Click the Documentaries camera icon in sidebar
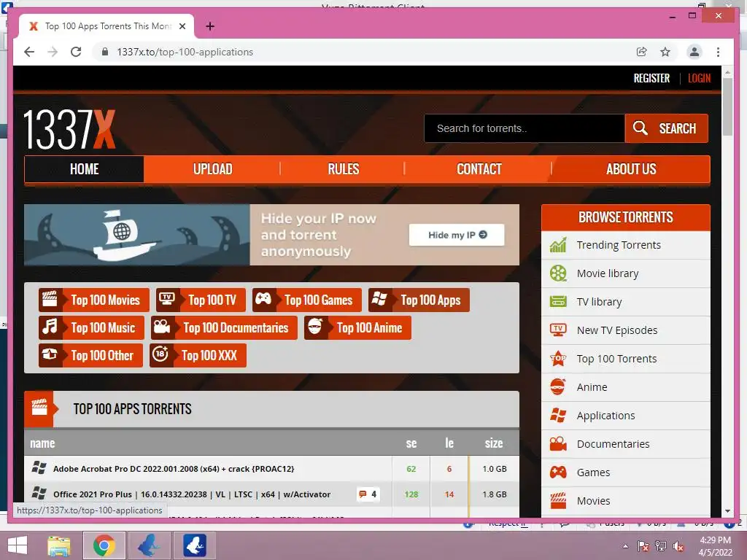 coord(558,444)
